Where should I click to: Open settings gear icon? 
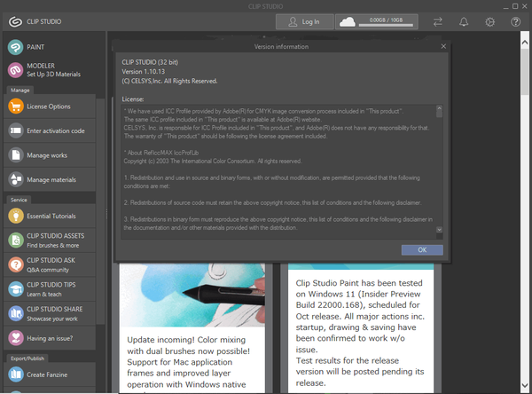(489, 22)
